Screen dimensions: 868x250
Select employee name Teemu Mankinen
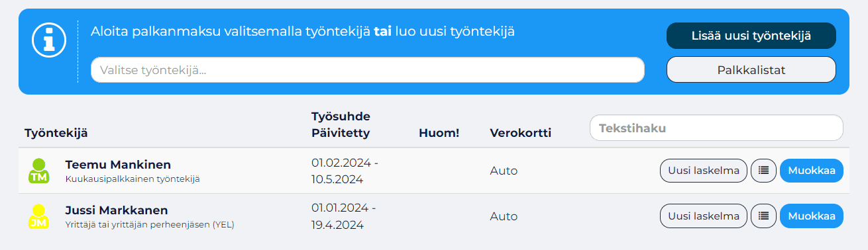coord(118,165)
